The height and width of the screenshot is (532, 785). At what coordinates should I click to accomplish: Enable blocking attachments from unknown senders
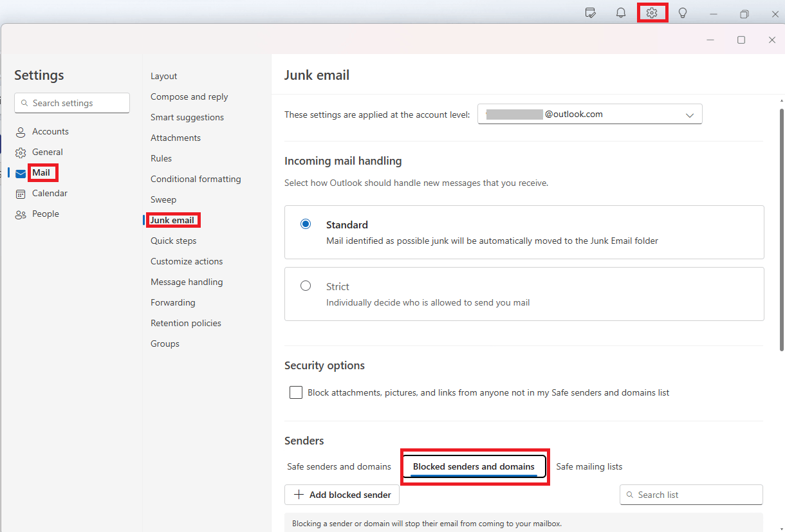[x=295, y=392]
